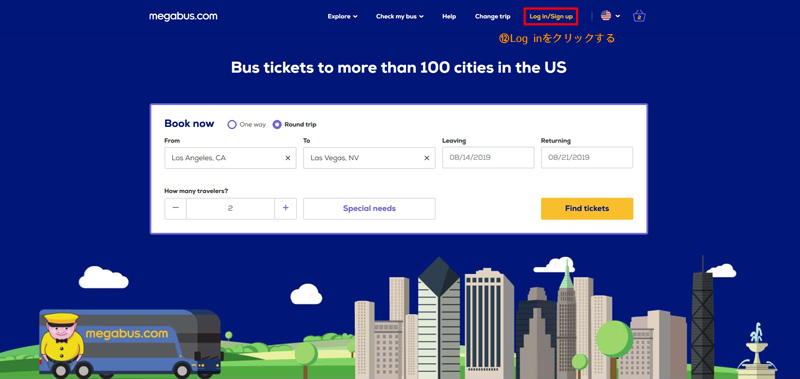Open the Returning date field
Screen dimensions: 800x379
587,158
